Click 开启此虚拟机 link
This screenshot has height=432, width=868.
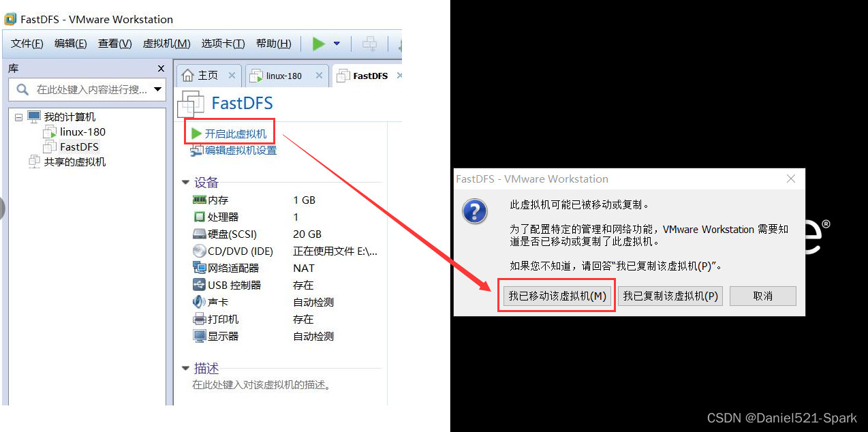pyautogui.click(x=236, y=134)
